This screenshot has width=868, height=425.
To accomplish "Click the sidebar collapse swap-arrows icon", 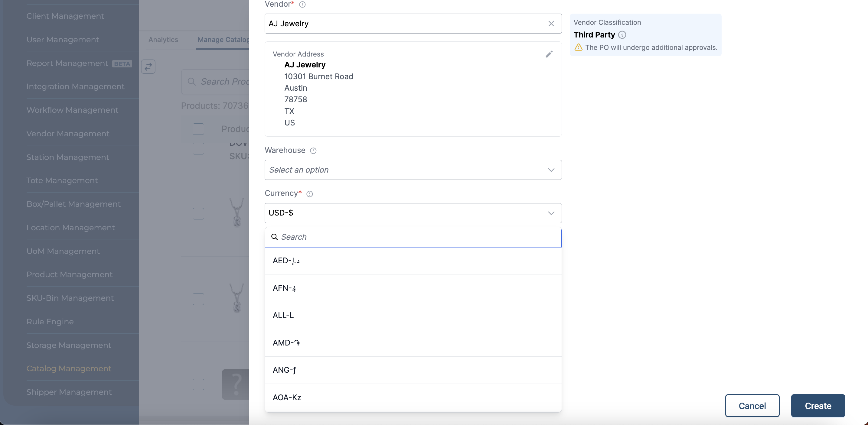I will click(x=148, y=67).
